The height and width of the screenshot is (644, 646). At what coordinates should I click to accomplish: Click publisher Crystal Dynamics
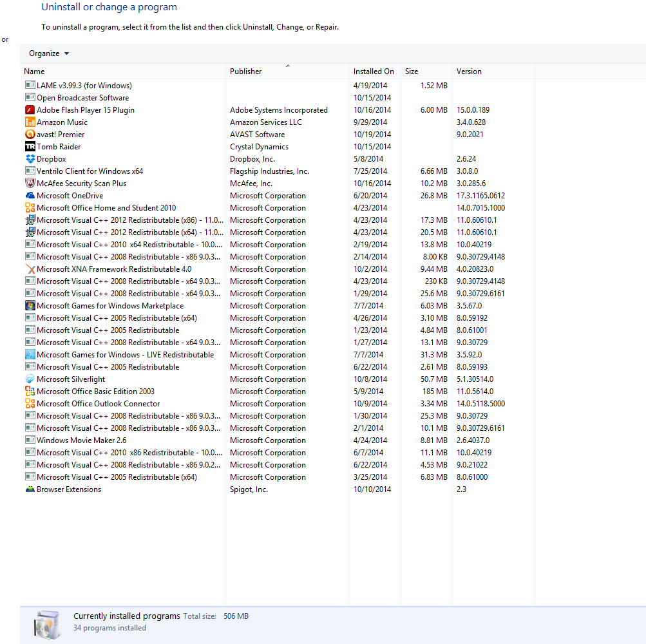point(259,147)
